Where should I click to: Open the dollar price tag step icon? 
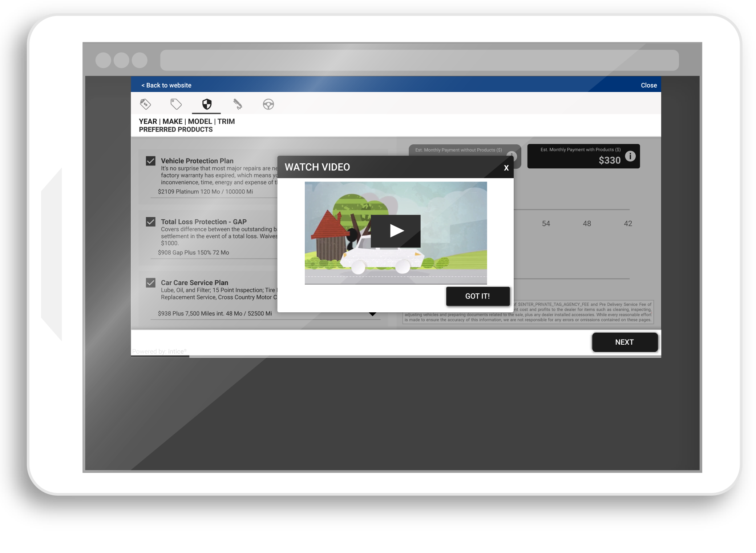point(145,104)
